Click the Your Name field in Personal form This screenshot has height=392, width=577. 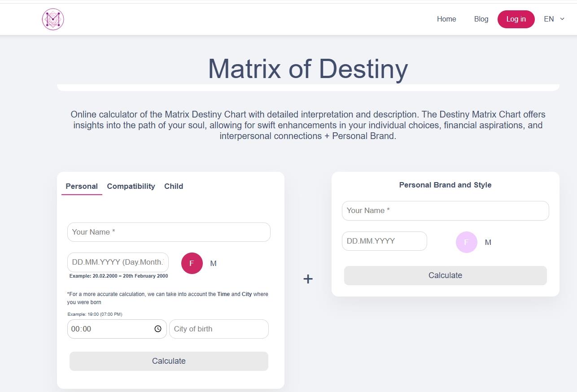point(168,232)
